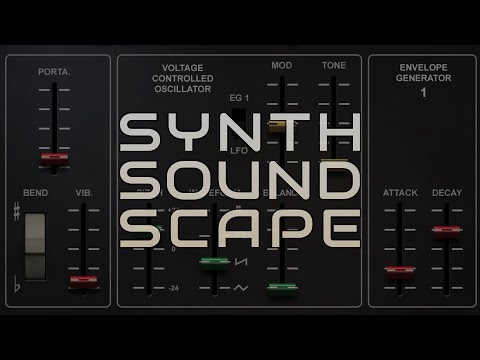Screen dimensions: 480x360
Task: Click the BEND label
Action: click(36, 193)
